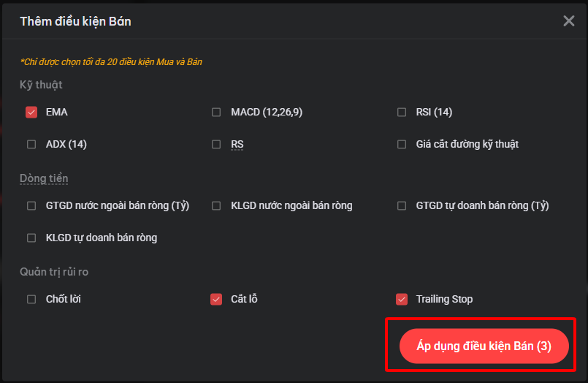Disable the Trailing Stop checkbox
Screen dimensions: 588x383
tap(402, 299)
